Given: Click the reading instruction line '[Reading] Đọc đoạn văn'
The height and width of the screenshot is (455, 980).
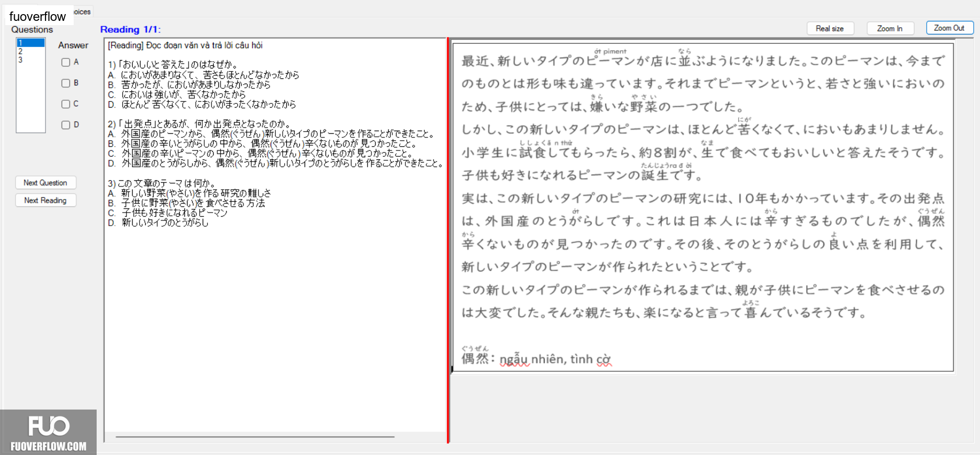Looking at the screenshot, I should click(x=185, y=45).
